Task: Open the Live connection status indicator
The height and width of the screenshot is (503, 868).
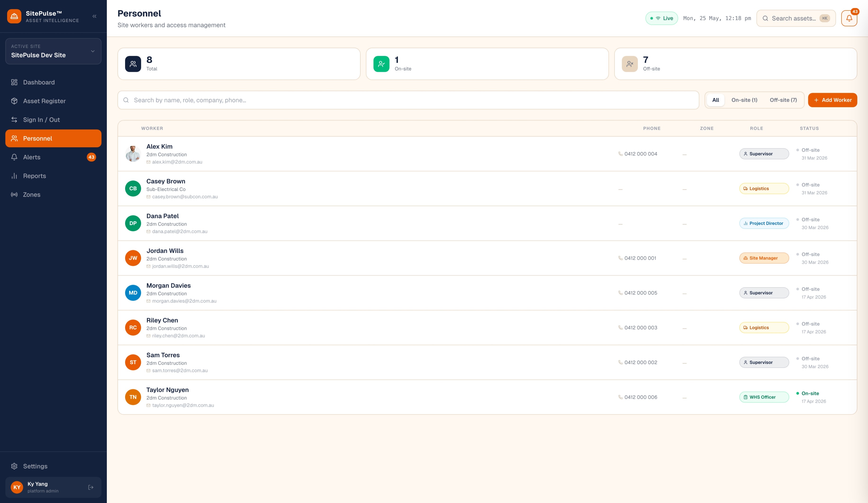Action: (661, 18)
